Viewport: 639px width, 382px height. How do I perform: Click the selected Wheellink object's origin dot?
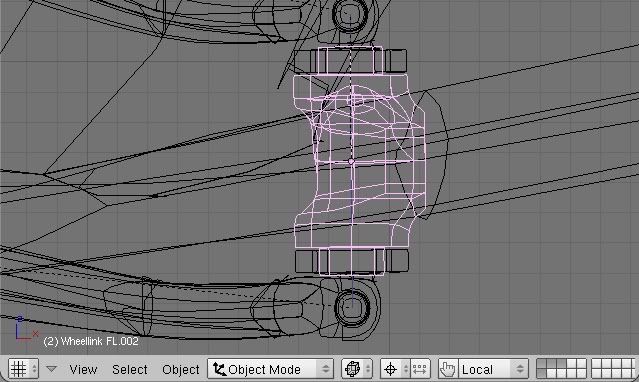(x=351, y=162)
